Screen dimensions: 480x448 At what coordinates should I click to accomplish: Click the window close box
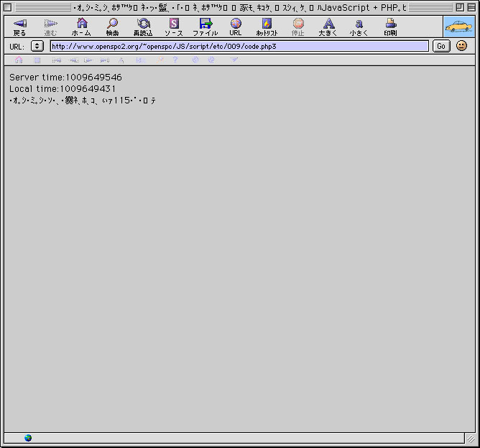point(8,7)
